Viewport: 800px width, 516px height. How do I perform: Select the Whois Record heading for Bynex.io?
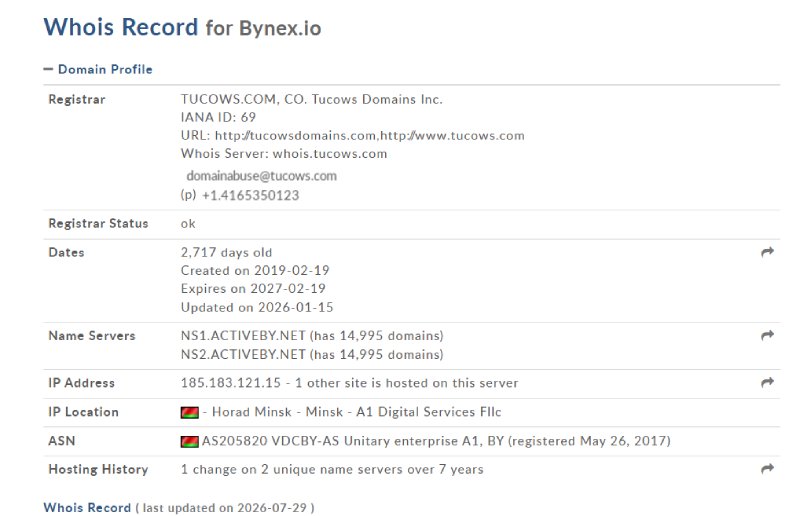(183, 28)
